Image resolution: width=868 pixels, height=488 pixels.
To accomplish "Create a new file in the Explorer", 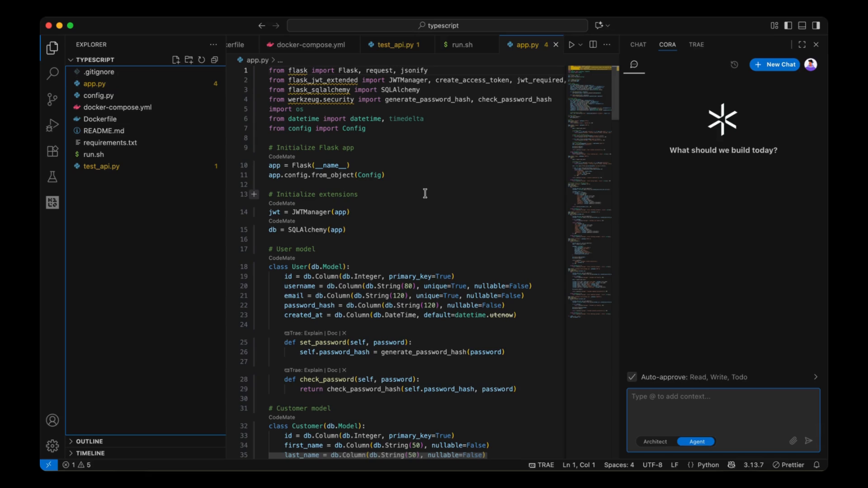I will pos(176,59).
